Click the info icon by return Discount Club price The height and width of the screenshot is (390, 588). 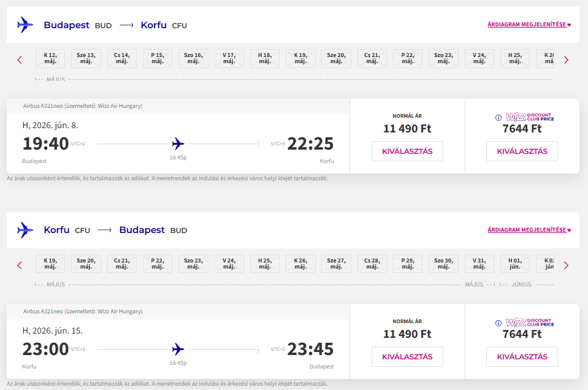[498, 323]
